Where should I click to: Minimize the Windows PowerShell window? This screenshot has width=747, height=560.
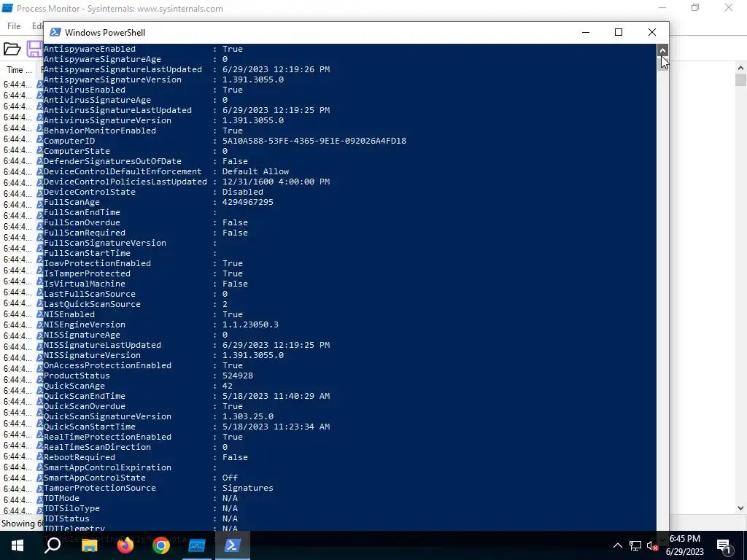click(586, 32)
